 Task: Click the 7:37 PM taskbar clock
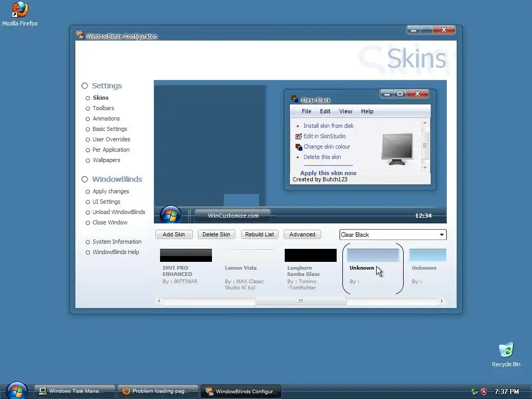coord(507,392)
